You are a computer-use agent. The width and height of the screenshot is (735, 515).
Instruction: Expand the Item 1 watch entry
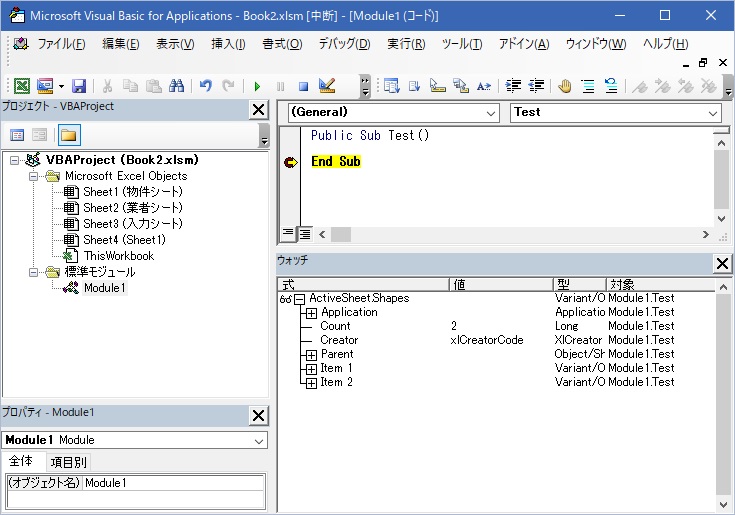[311, 369]
